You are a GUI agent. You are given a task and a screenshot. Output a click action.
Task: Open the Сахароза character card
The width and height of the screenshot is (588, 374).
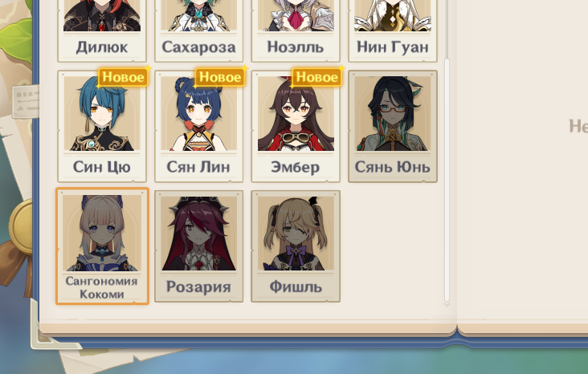click(198, 30)
